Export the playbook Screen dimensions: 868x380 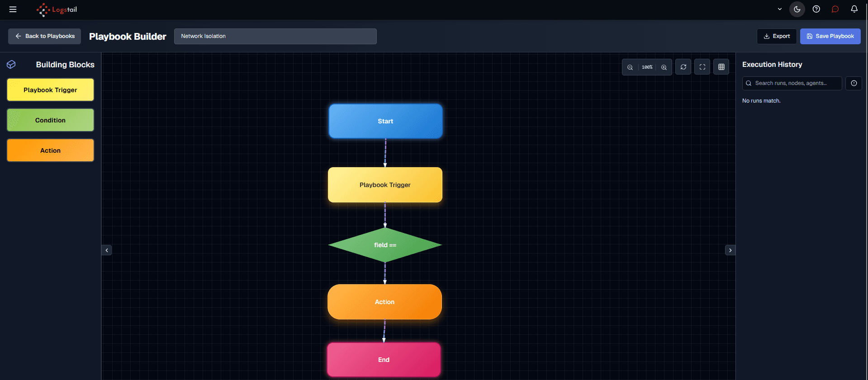777,36
